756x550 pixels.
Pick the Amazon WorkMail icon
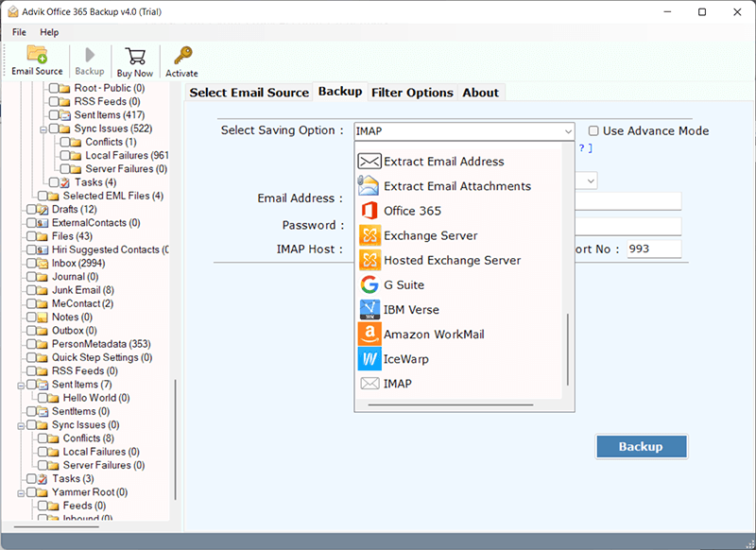pos(369,334)
